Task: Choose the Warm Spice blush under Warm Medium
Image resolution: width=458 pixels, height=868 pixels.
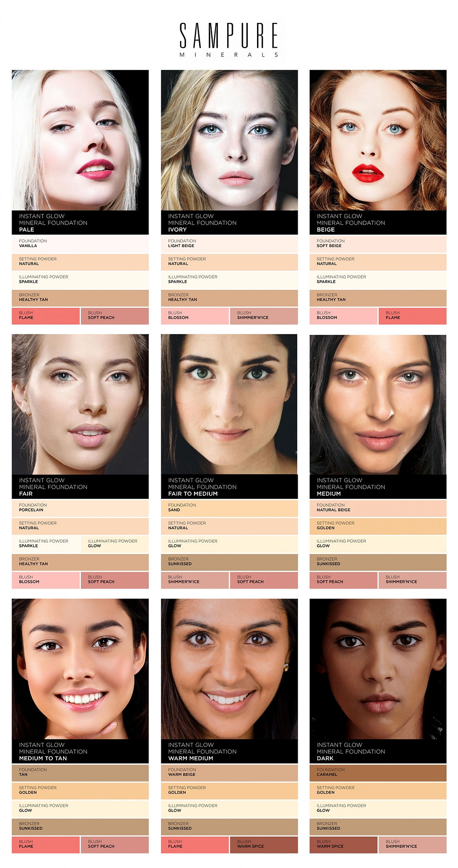Action: 264,845
